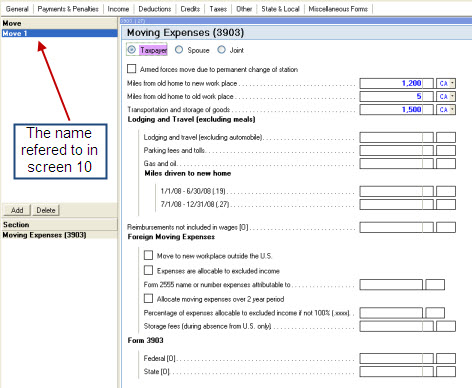The height and width of the screenshot is (388, 472).
Task: Click Parking fees and tolls amount field
Action: click(x=397, y=150)
